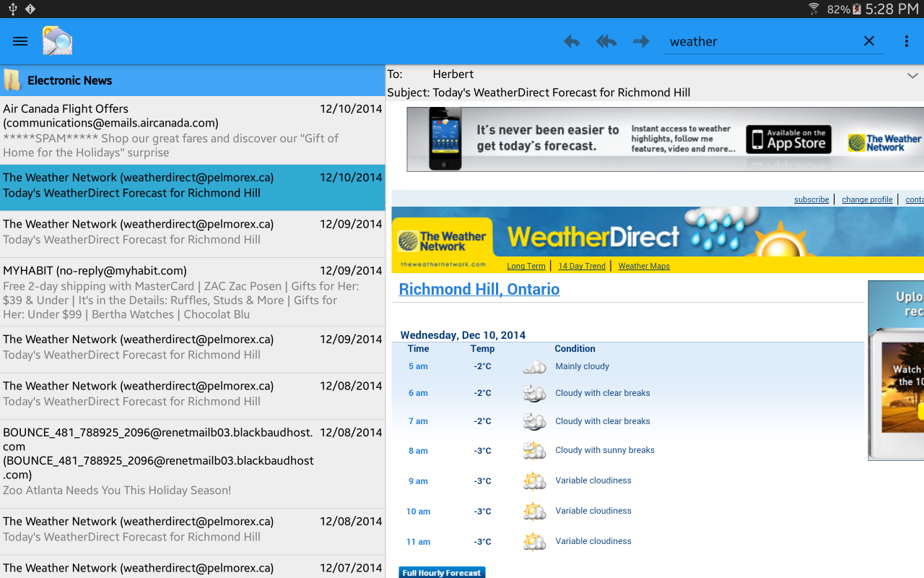Viewport: 924px width, 578px height.
Task: Open the '14 Day Trend' link
Action: (x=582, y=266)
